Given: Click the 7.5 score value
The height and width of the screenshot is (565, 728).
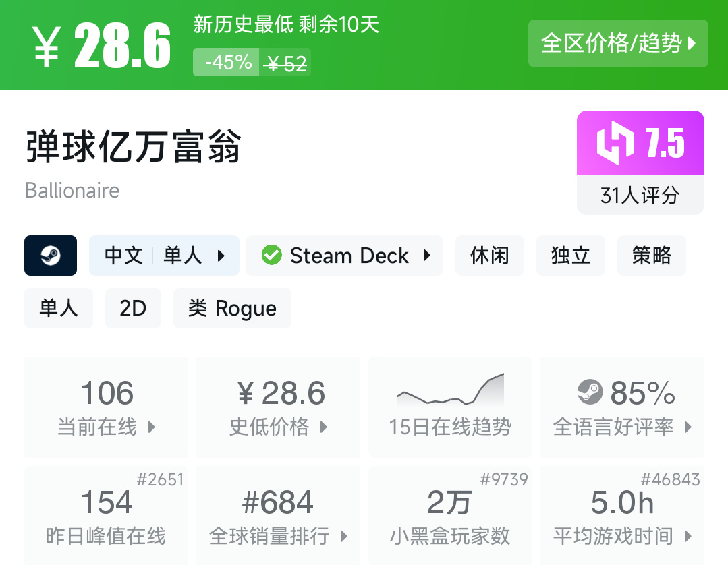Looking at the screenshot, I should pos(665,143).
